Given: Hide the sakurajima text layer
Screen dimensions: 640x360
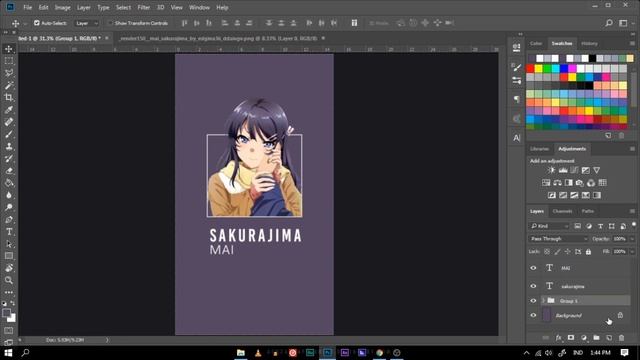Looking at the screenshot, I should (x=533, y=286).
